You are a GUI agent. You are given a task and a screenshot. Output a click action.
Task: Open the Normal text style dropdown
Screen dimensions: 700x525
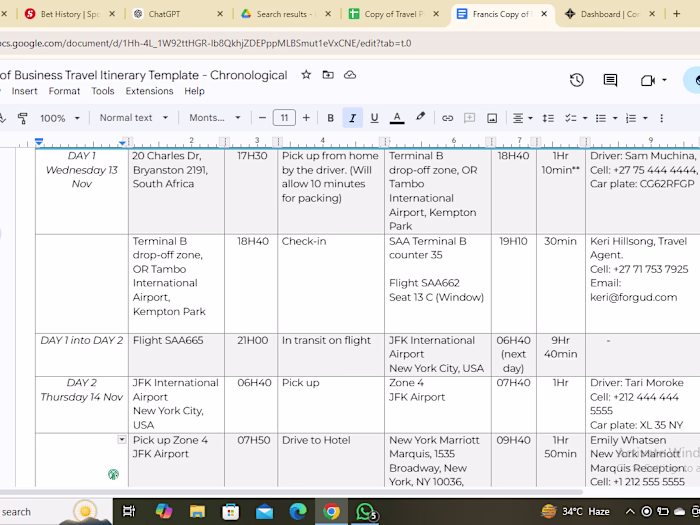click(133, 118)
